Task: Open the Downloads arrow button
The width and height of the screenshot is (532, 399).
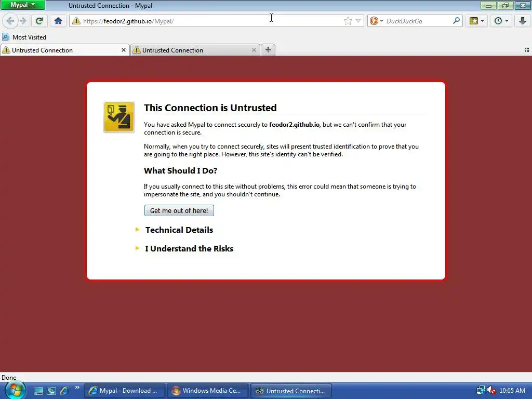Action: pos(523,21)
